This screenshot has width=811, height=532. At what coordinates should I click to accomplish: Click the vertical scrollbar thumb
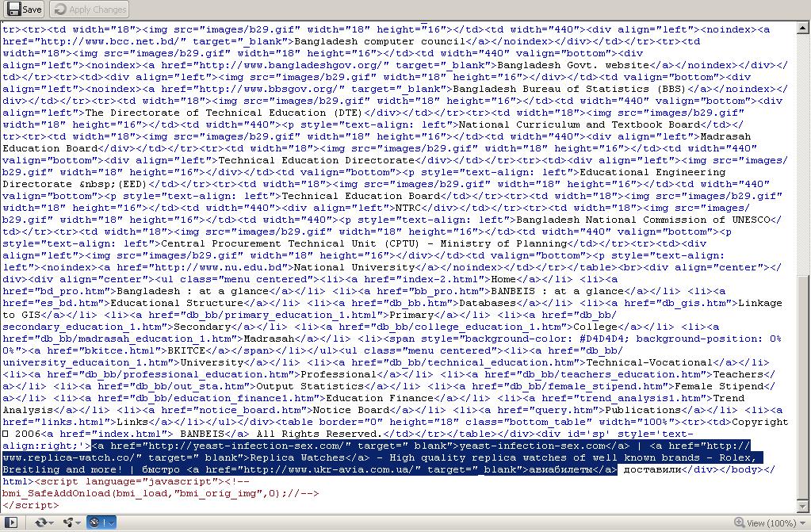[x=803, y=388]
